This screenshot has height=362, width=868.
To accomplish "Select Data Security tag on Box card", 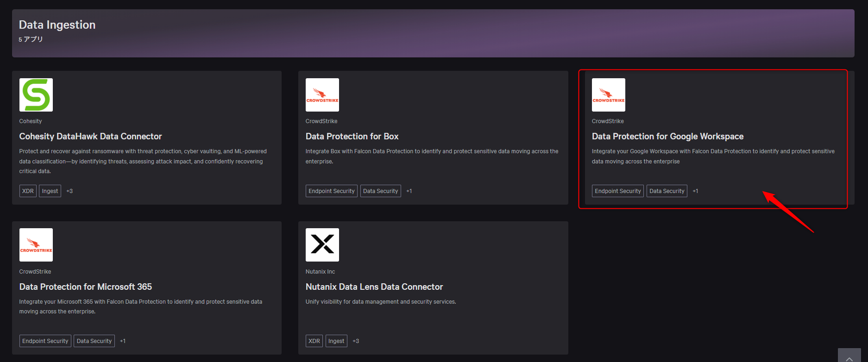I will [381, 191].
